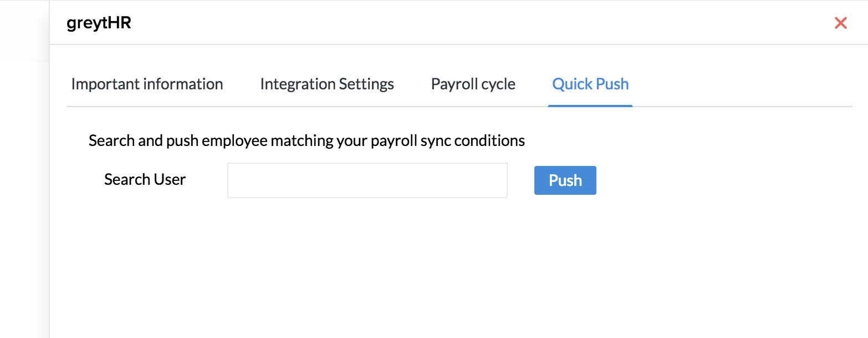The image size is (868, 338).
Task: Click the dimmed area left of panel
Action: coord(24,194)
